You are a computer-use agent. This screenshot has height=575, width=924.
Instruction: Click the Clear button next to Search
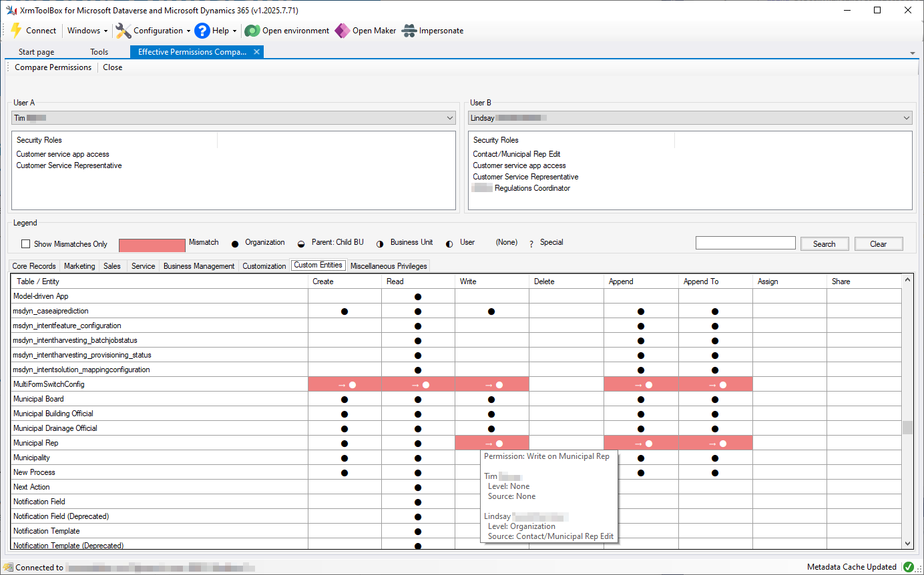click(x=879, y=243)
